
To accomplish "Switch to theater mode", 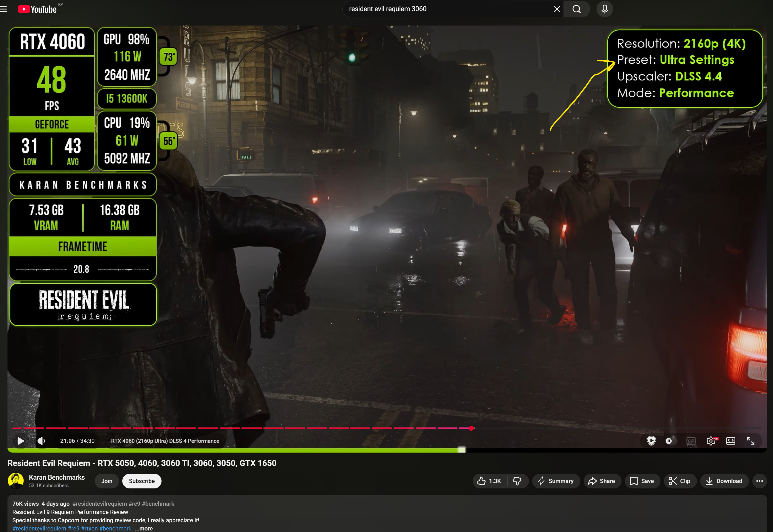I will coord(730,441).
